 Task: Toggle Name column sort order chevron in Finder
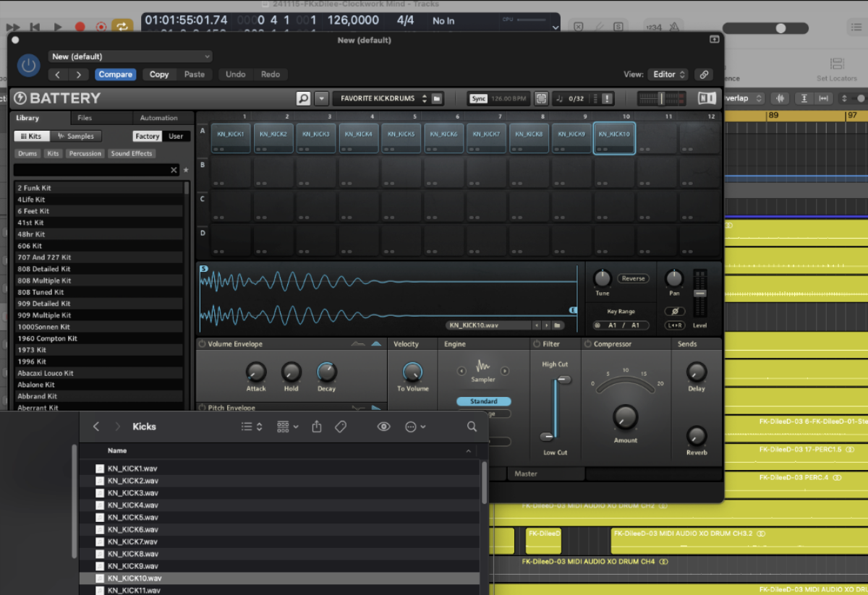[x=469, y=450]
